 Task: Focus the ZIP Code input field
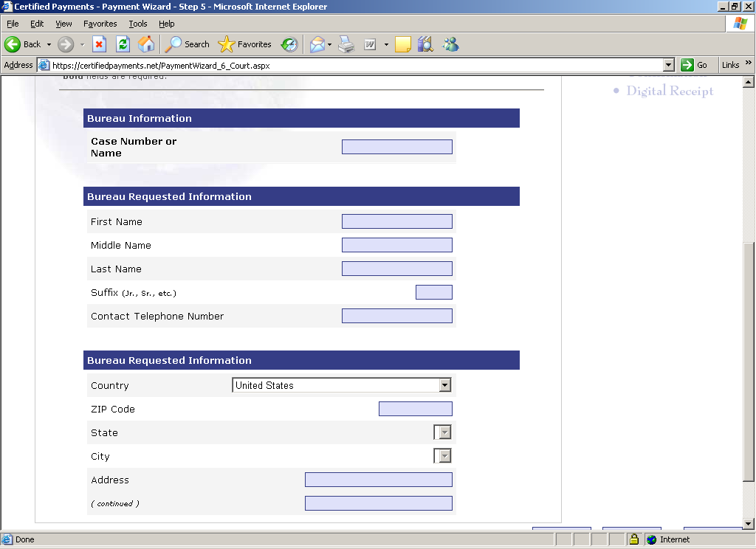pyautogui.click(x=415, y=409)
